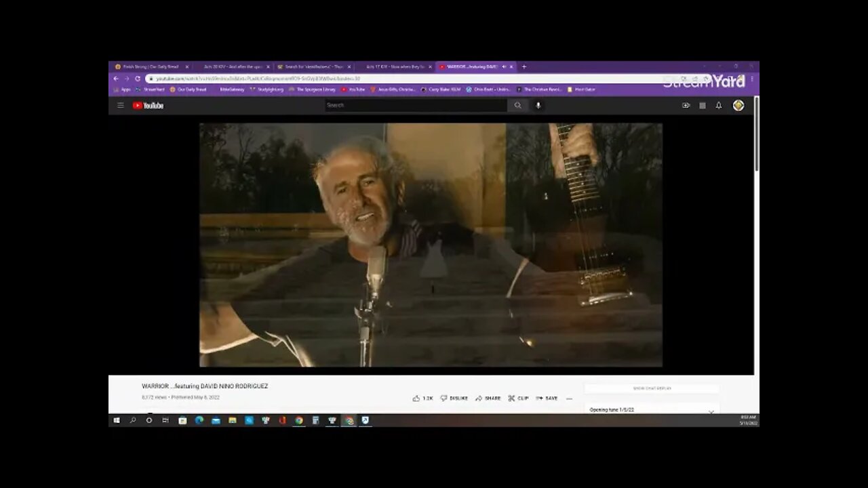Screen dimensions: 868x488
Task: Open the more actions ellipsis menu
Action: [569, 399]
